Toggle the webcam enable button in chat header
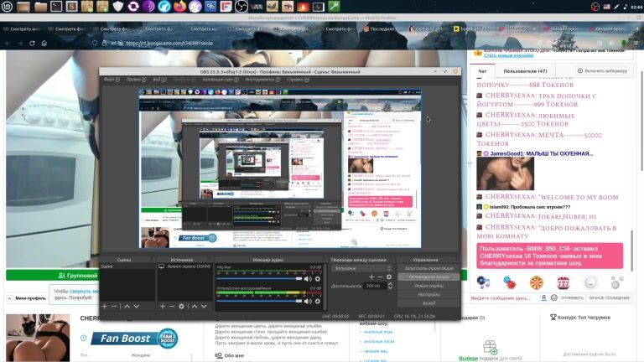This screenshot has height=362, width=644. tap(600, 71)
